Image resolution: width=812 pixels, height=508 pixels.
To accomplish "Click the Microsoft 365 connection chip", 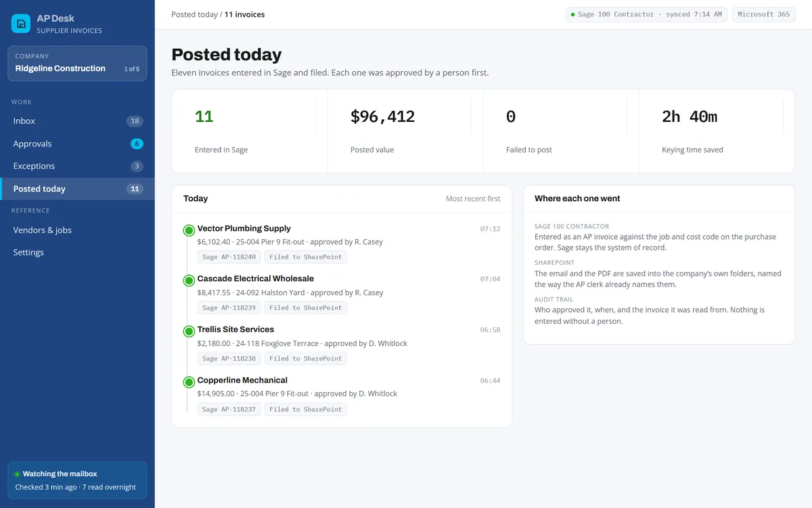I will (x=764, y=14).
